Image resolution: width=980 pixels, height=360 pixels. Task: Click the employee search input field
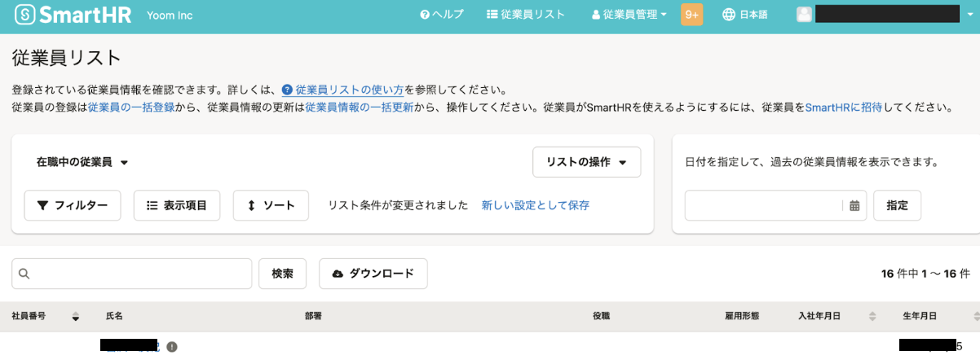point(139,274)
